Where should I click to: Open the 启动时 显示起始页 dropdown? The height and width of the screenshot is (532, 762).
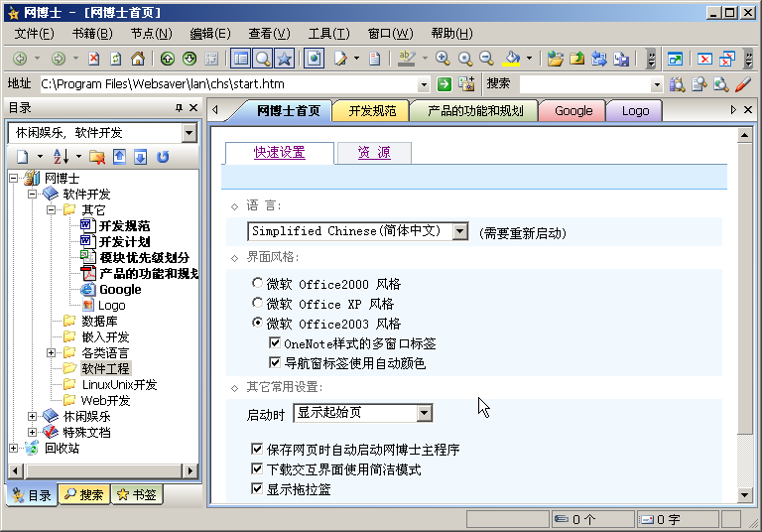(x=425, y=413)
